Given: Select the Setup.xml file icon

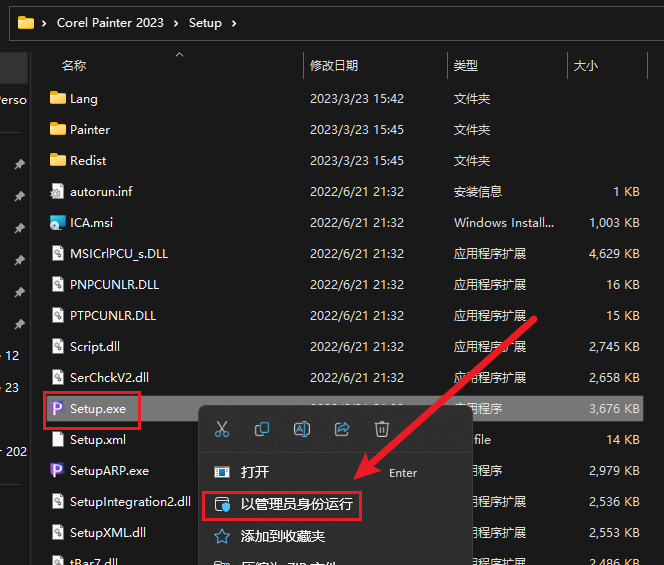Looking at the screenshot, I should [58, 439].
